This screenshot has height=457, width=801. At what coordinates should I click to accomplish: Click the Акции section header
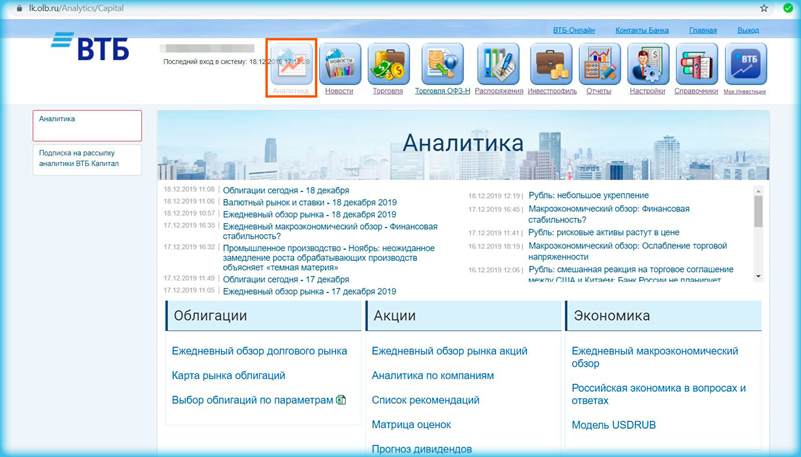463,316
